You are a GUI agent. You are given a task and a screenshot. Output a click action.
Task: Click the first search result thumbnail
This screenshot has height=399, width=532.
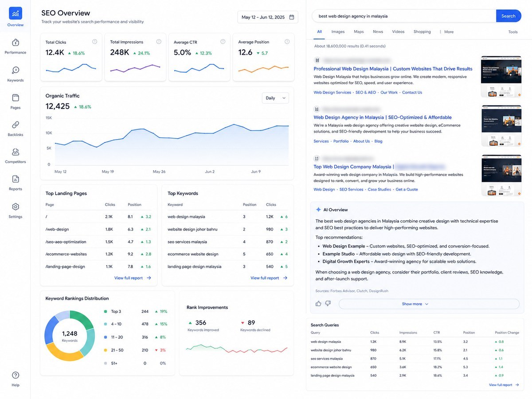(x=501, y=76)
